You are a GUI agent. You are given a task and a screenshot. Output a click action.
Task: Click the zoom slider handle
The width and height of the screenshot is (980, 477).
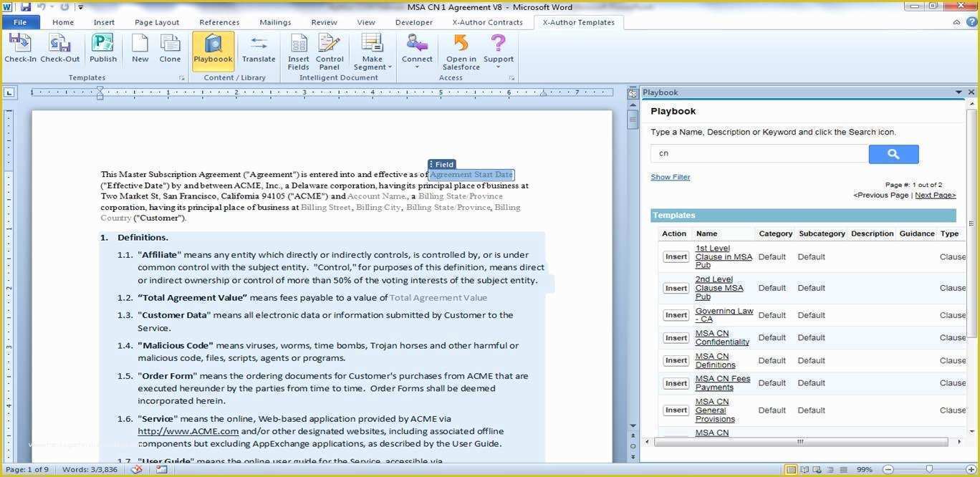pos(929,470)
